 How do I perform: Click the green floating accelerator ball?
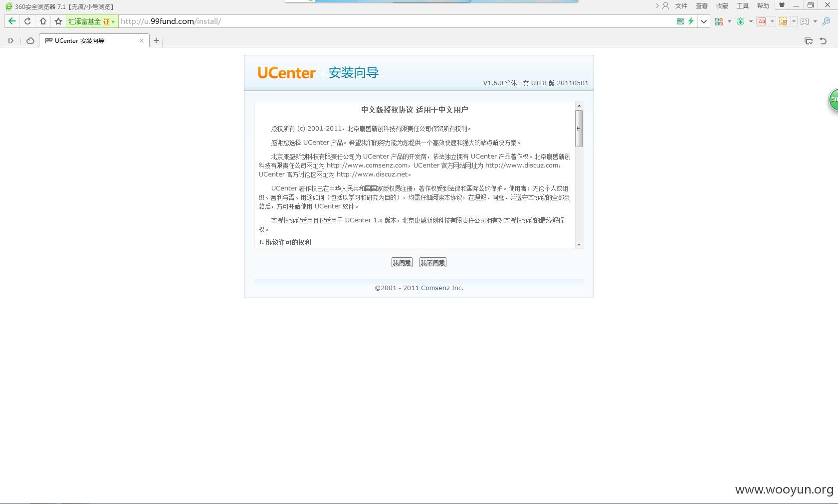pos(833,99)
